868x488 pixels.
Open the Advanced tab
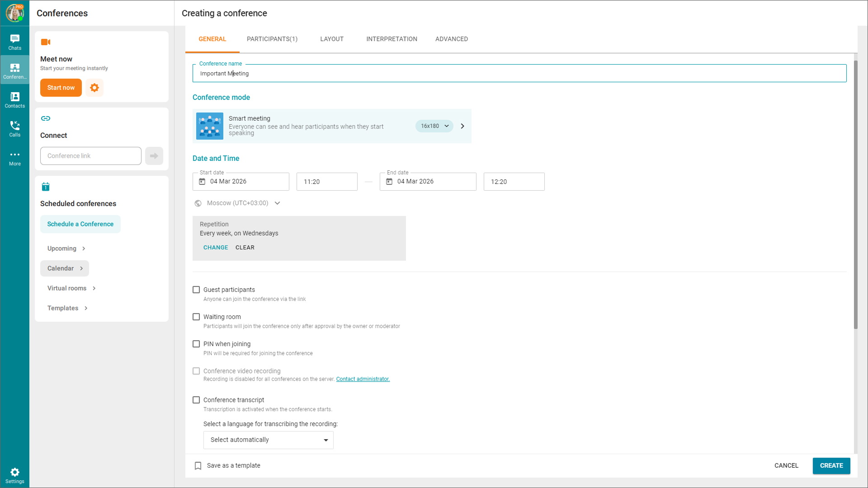point(451,39)
